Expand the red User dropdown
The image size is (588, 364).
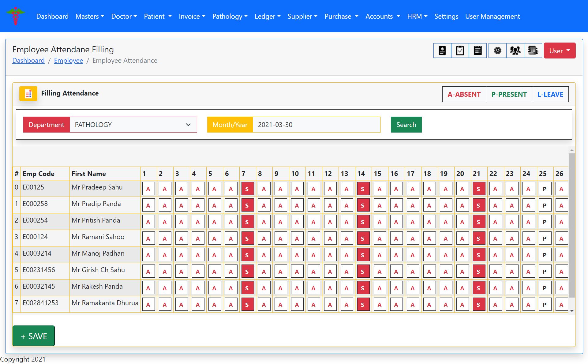[x=559, y=51]
